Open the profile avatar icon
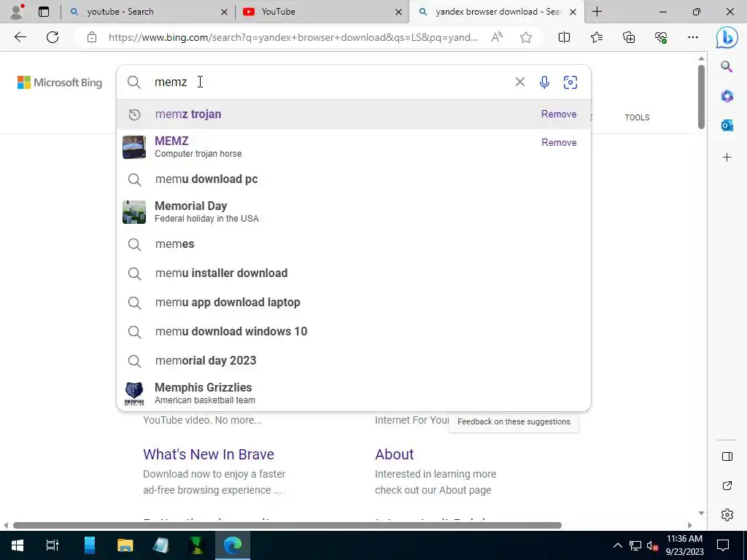Viewport: 747px width, 560px height. pos(18,12)
